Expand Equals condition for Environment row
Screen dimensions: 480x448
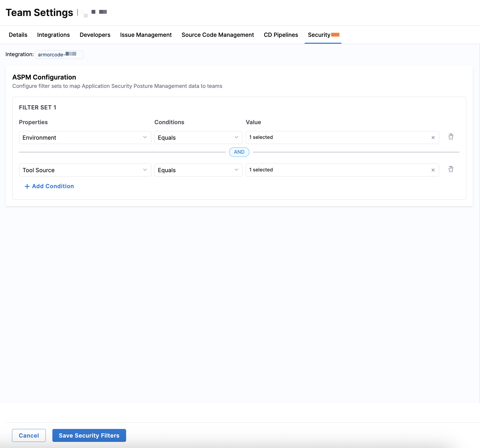(198, 138)
